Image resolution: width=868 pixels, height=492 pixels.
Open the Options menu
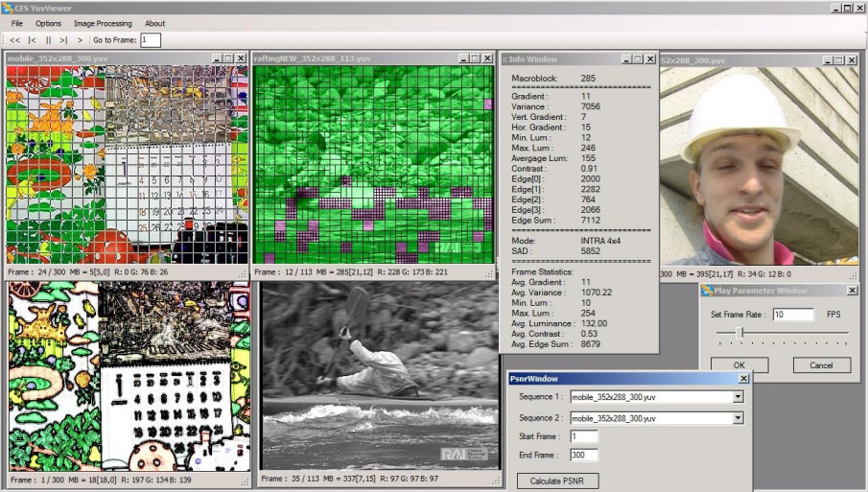pyautogui.click(x=48, y=23)
